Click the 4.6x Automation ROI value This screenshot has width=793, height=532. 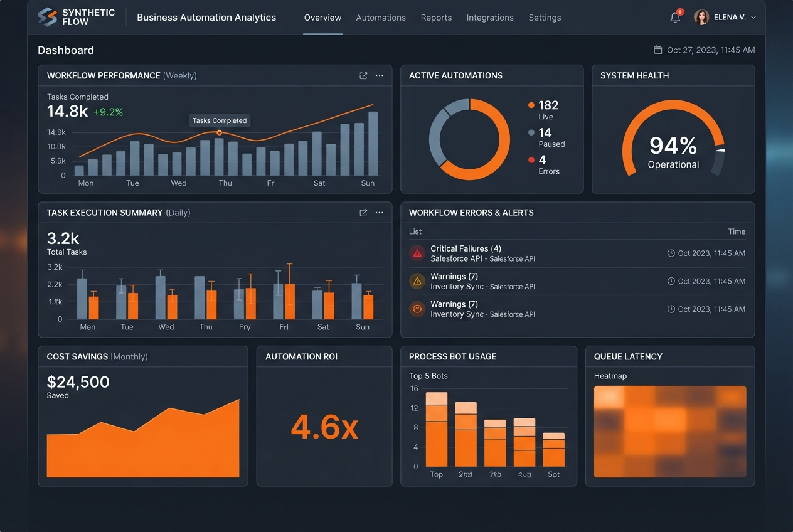point(324,427)
